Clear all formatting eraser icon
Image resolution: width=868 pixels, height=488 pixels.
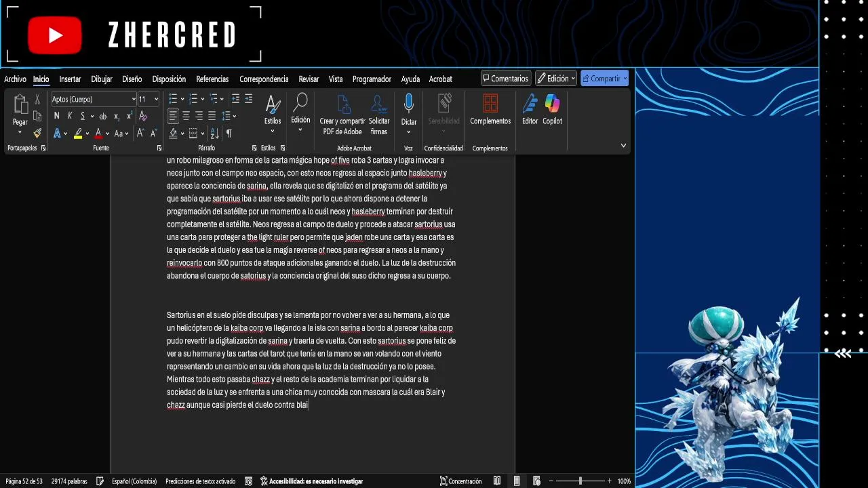coord(143,116)
